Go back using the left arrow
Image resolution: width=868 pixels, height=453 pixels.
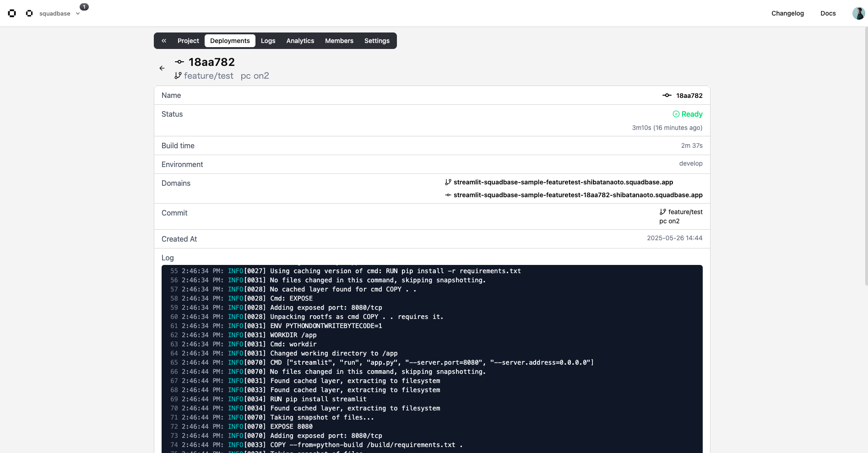(x=162, y=68)
